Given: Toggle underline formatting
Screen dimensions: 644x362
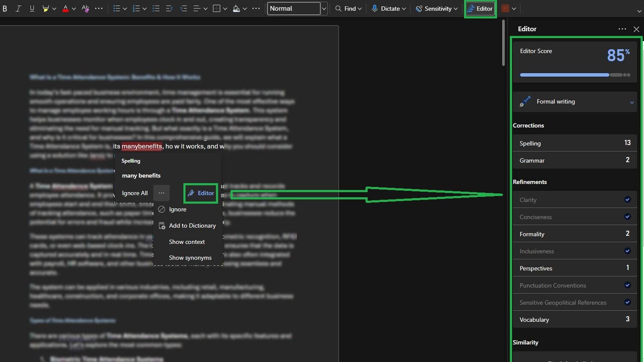Looking at the screenshot, I should point(32,9).
